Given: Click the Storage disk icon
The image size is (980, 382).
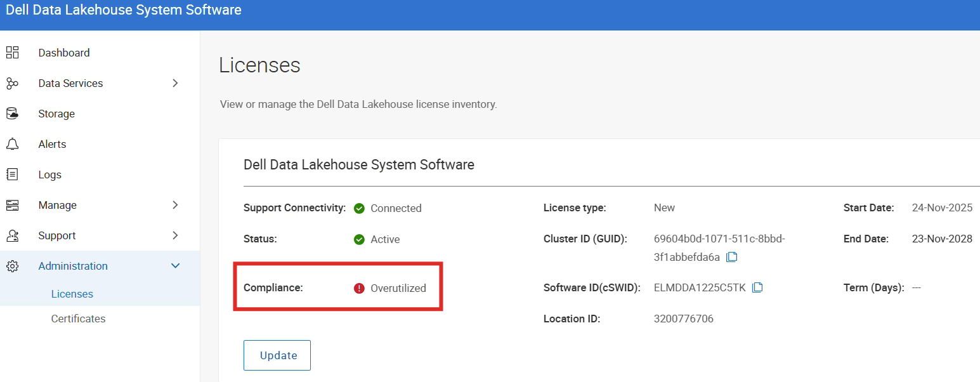Looking at the screenshot, I should coord(12,114).
